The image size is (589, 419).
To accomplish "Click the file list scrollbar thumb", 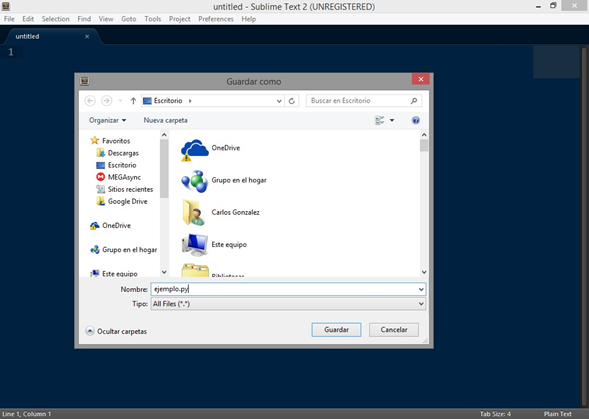I will point(424,145).
